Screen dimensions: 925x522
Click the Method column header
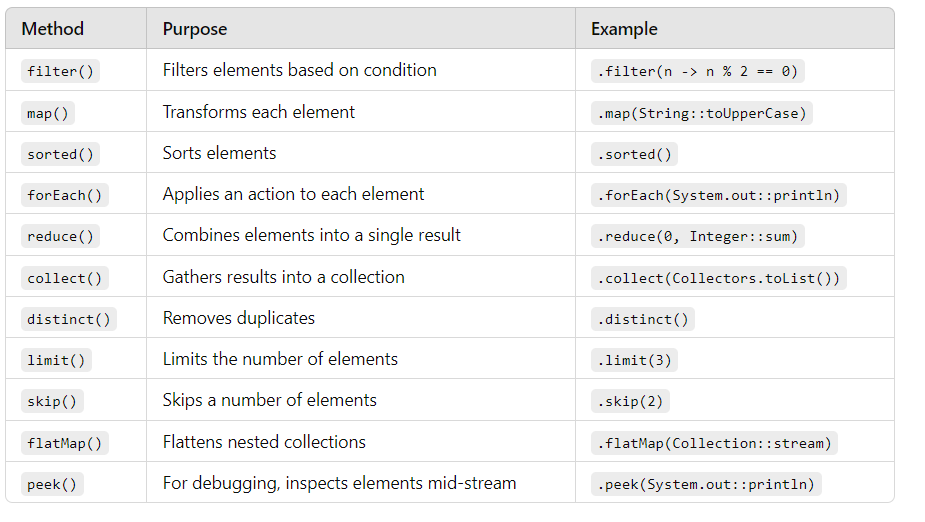click(x=53, y=29)
